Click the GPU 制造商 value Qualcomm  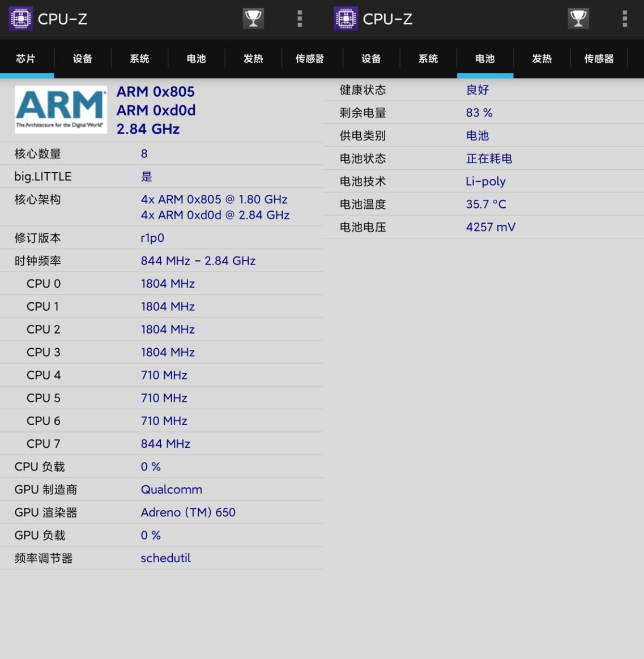point(172,490)
